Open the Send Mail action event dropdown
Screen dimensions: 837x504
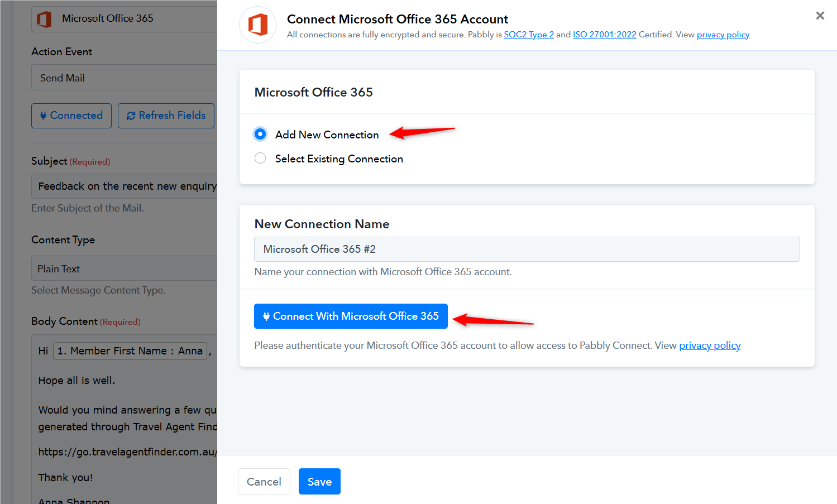tap(124, 78)
